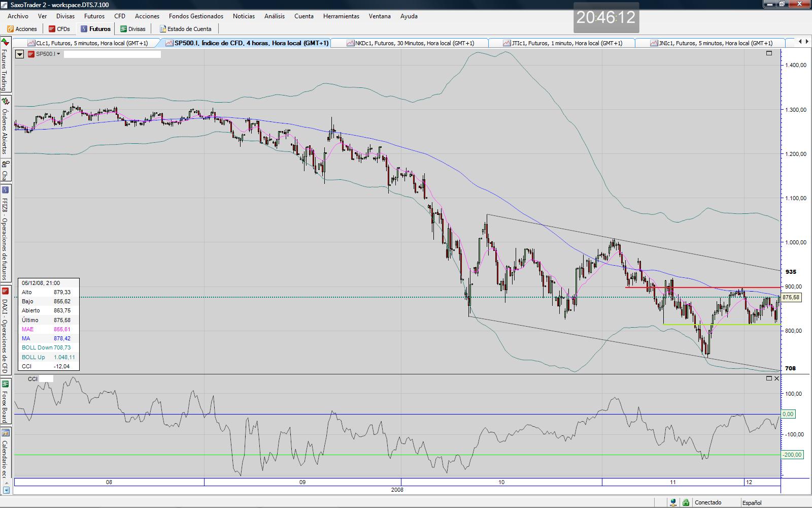Open the Divisas toolbar button
The height and width of the screenshot is (508, 812).
(133, 29)
